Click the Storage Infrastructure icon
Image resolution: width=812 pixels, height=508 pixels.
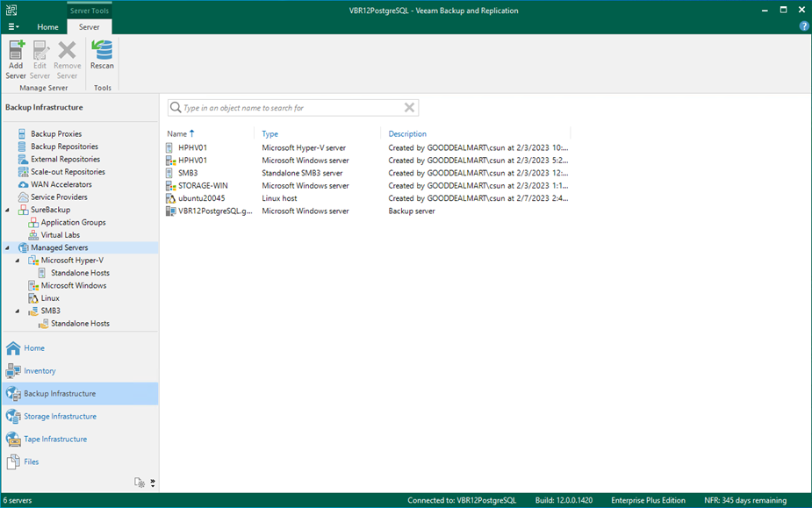[13, 417]
